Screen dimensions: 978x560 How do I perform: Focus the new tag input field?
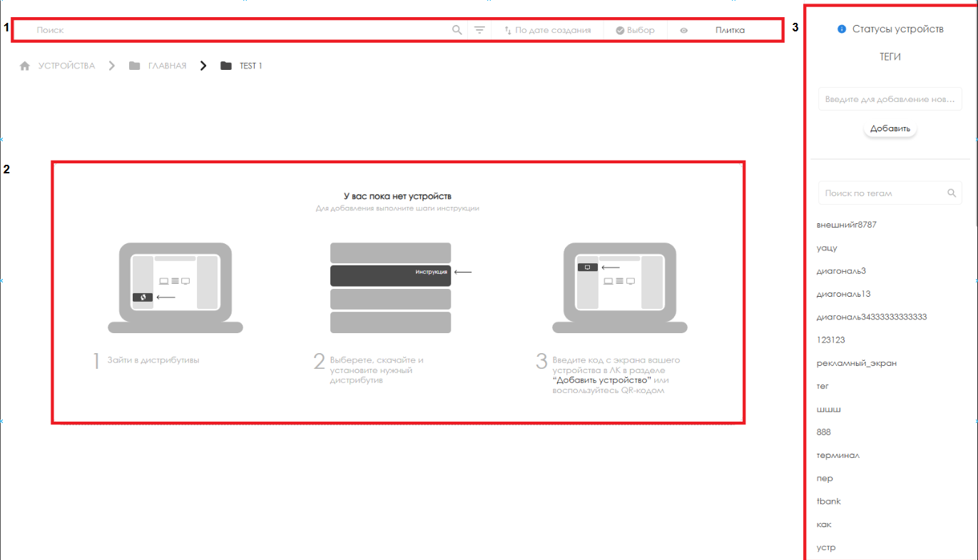[890, 99]
